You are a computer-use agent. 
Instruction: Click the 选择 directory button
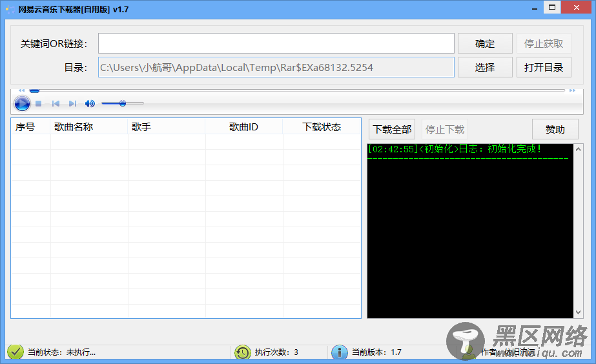pyautogui.click(x=485, y=67)
